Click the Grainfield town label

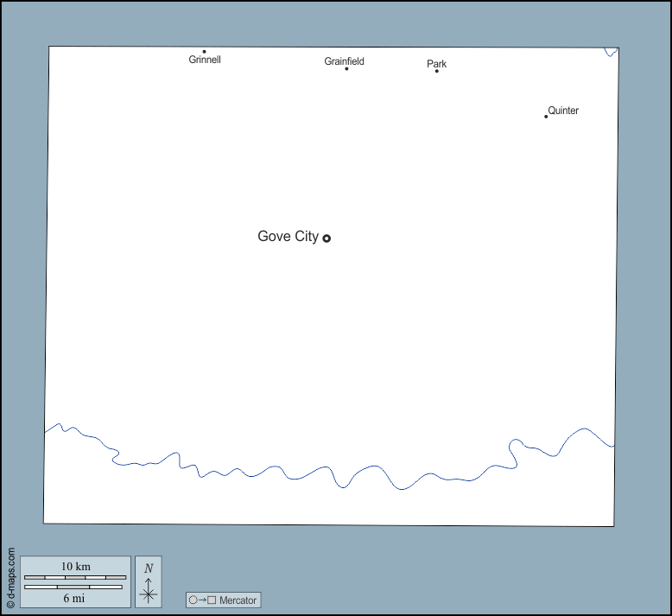[x=344, y=61]
